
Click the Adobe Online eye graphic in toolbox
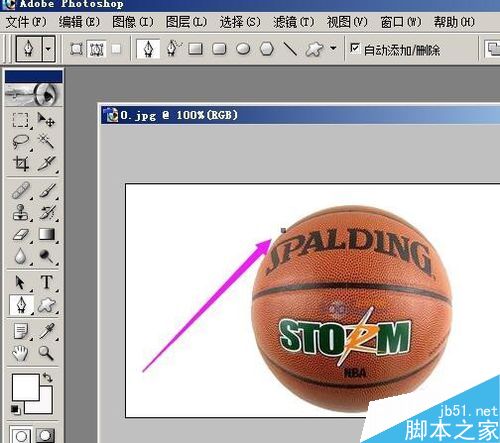pos(33,94)
